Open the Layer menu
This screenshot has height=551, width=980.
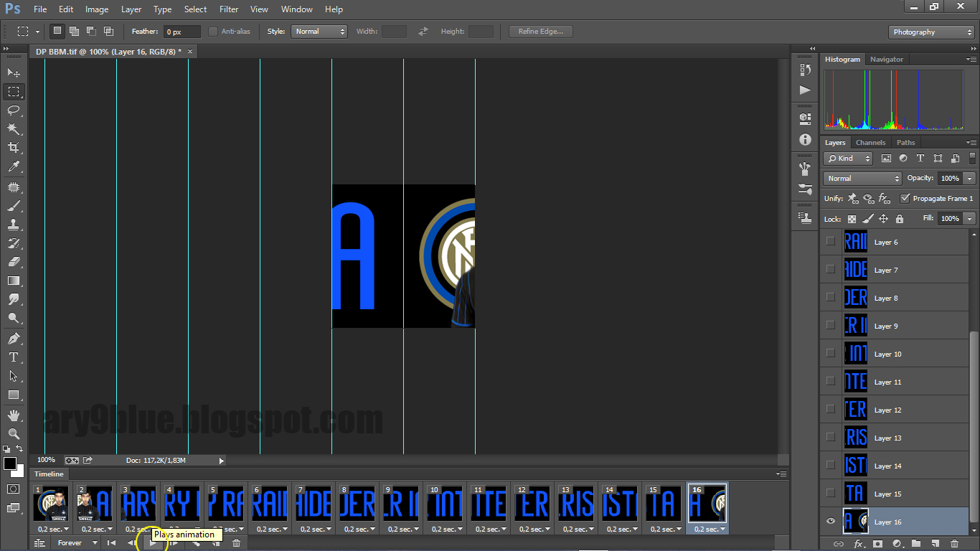[x=131, y=9]
